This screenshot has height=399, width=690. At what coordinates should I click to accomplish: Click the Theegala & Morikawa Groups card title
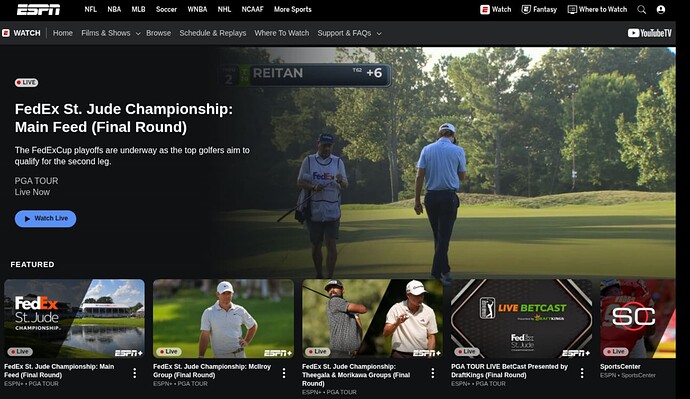coord(356,375)
